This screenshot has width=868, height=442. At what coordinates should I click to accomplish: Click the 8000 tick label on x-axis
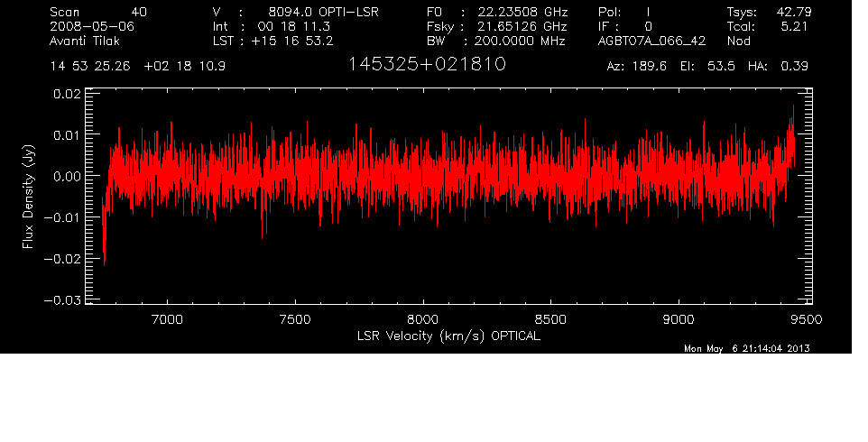422,319
